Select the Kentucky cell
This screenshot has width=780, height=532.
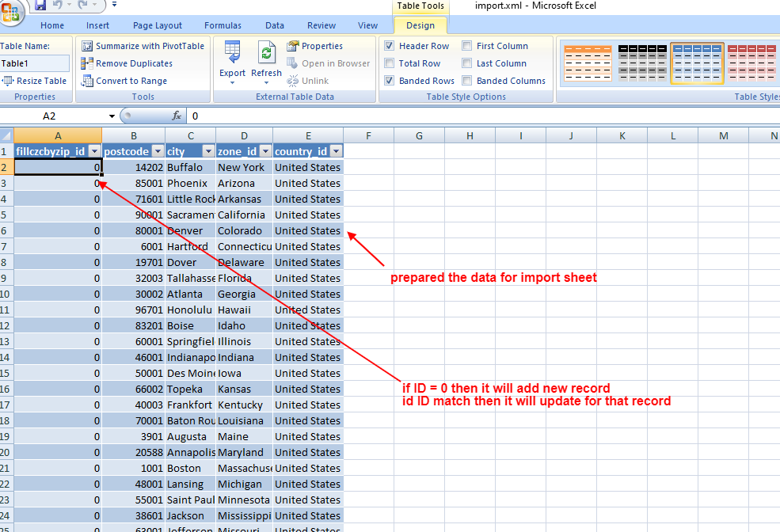(x=244, y=405)
